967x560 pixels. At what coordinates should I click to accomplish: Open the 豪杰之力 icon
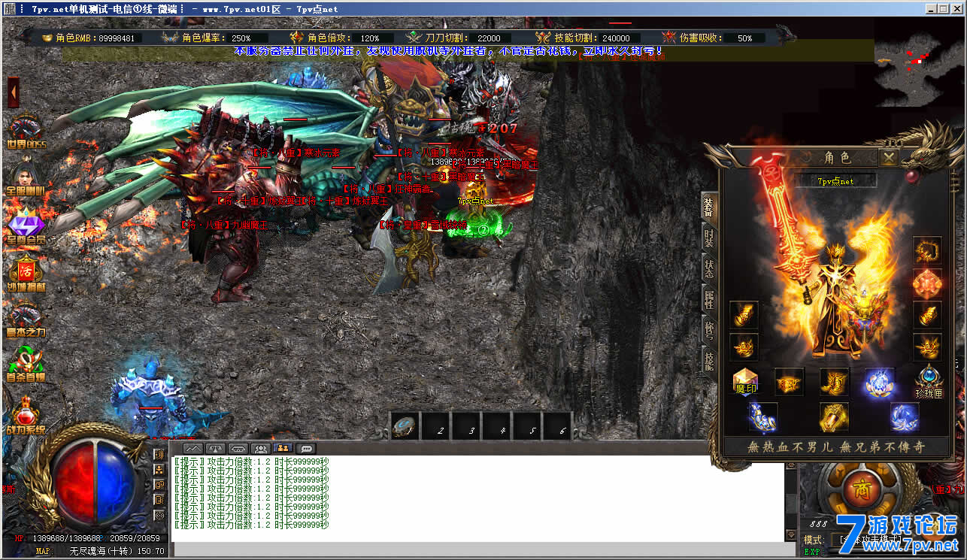pyautogui.click(x=26, y=319)
